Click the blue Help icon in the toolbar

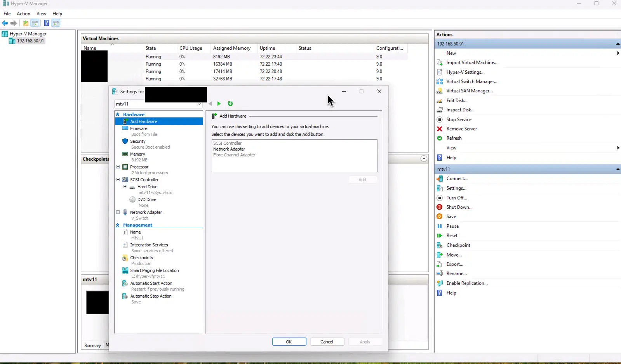pyautogui.click(x=46, y=23)
